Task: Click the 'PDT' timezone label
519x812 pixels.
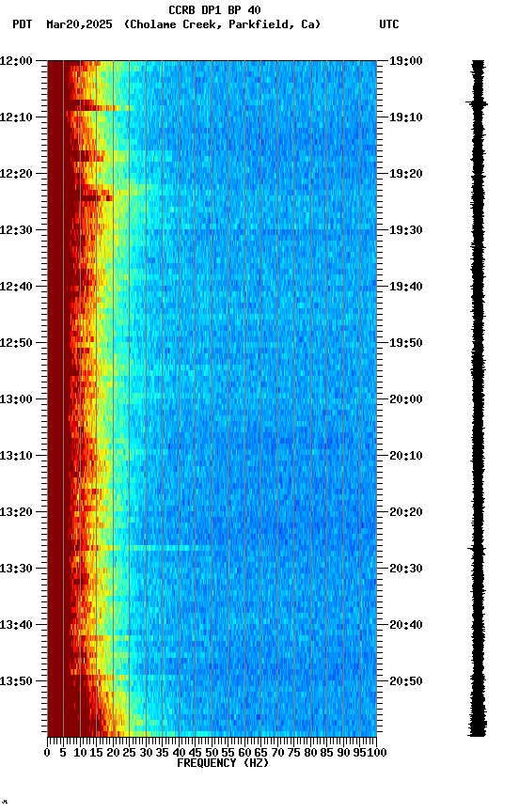Action: pyautogui.click(x=23, y=24)
